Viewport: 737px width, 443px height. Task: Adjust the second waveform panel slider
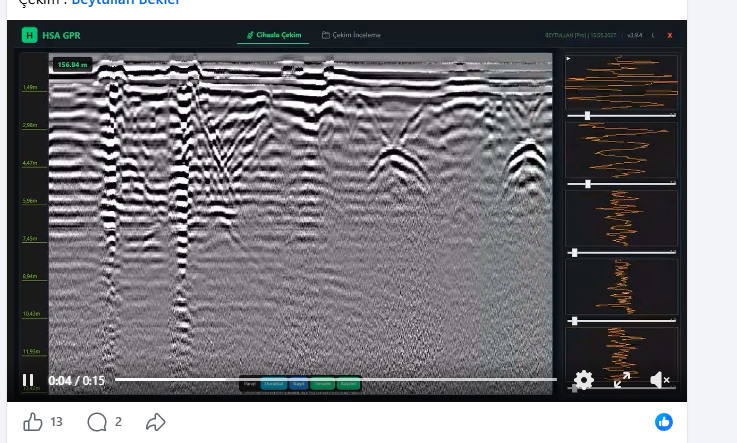[587, 184]
